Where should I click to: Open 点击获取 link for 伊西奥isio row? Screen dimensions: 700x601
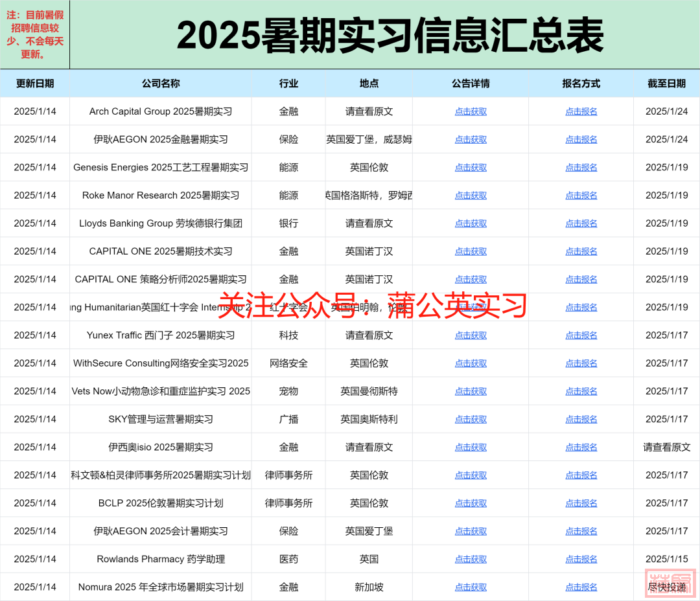coord(471,448)
